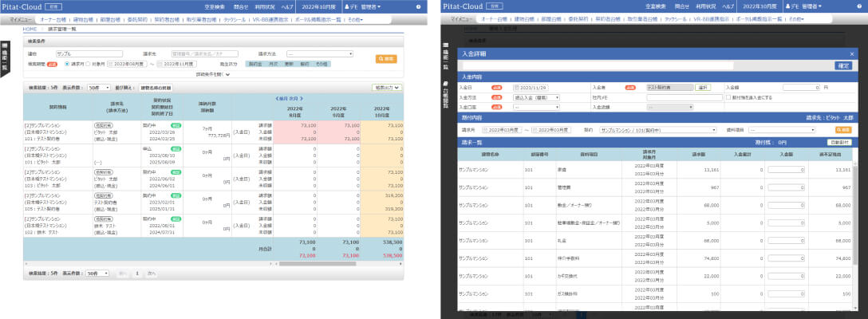Open the 帳票出力 dropdown menu
Image resolution: width=868 pixels, height=319 pixels.
387,88
